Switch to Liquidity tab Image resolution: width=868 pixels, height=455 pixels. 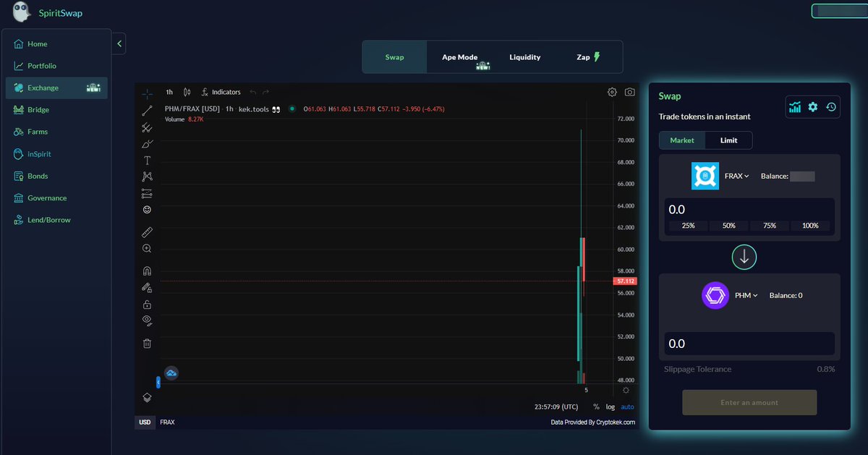pos(524,57)
